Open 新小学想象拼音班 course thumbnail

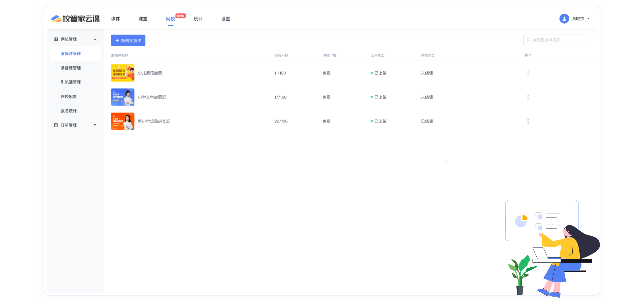tap(123, 121)
